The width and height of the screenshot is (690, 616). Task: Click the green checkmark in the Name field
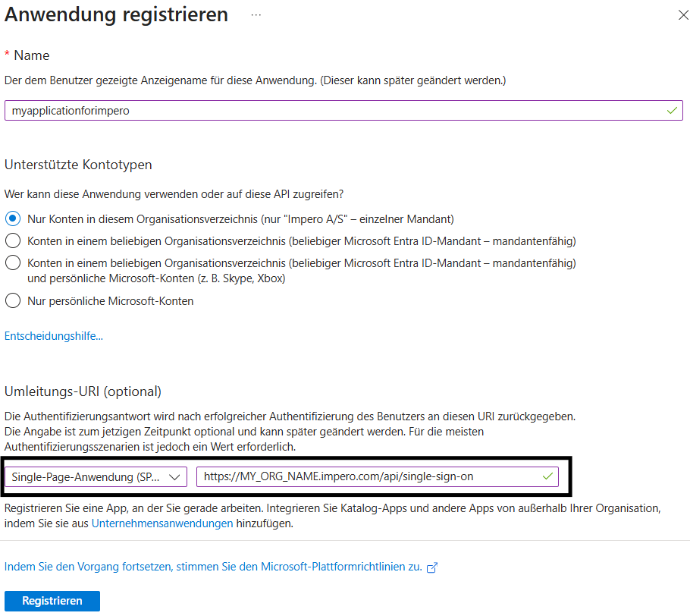pos(672,110)
